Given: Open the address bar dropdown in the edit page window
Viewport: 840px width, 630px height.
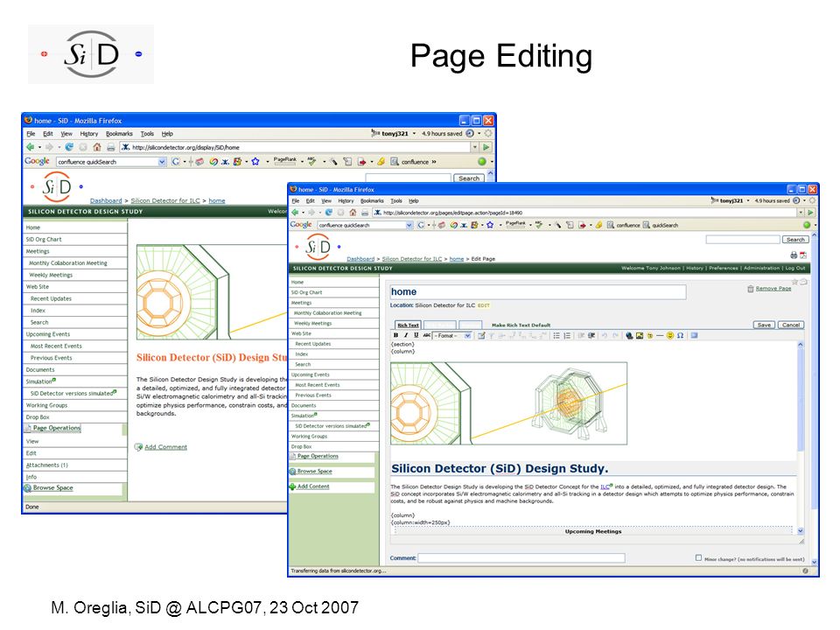Looking at the screenshot, I should tap(801, 213).
